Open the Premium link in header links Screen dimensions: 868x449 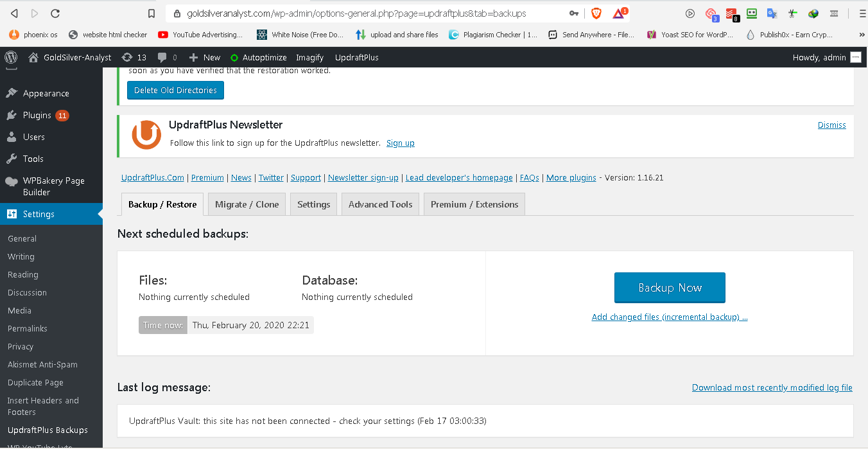(x=207, y=177)
